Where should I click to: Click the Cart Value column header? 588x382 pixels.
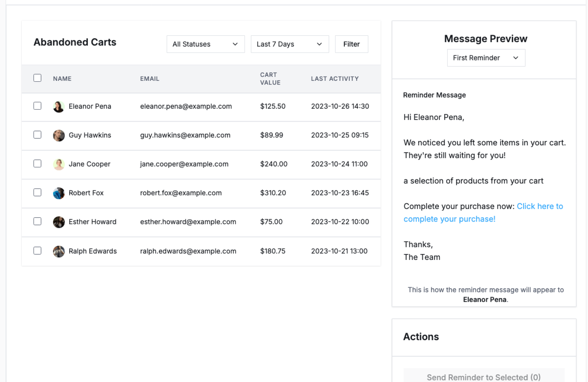point(270,79)
